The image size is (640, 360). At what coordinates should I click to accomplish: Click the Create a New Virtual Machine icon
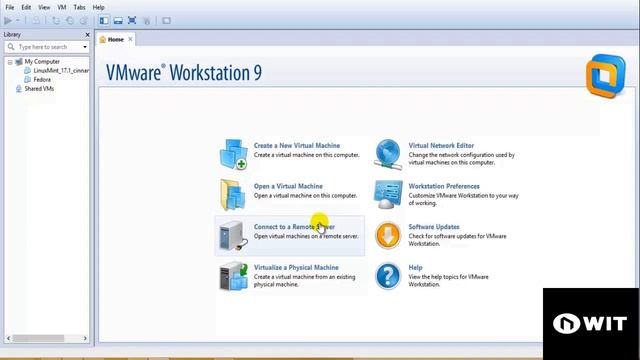233,154
